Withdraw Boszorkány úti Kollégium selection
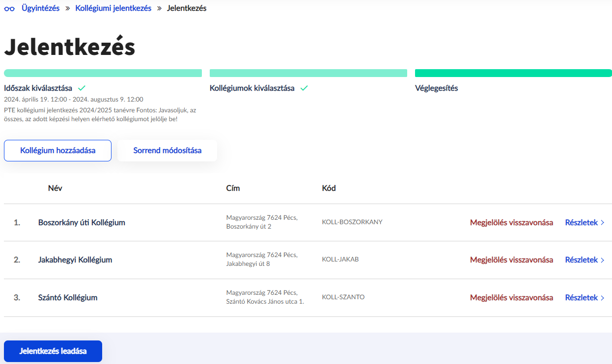This screenshot has width=612, height=364. (x=511, y=223)
